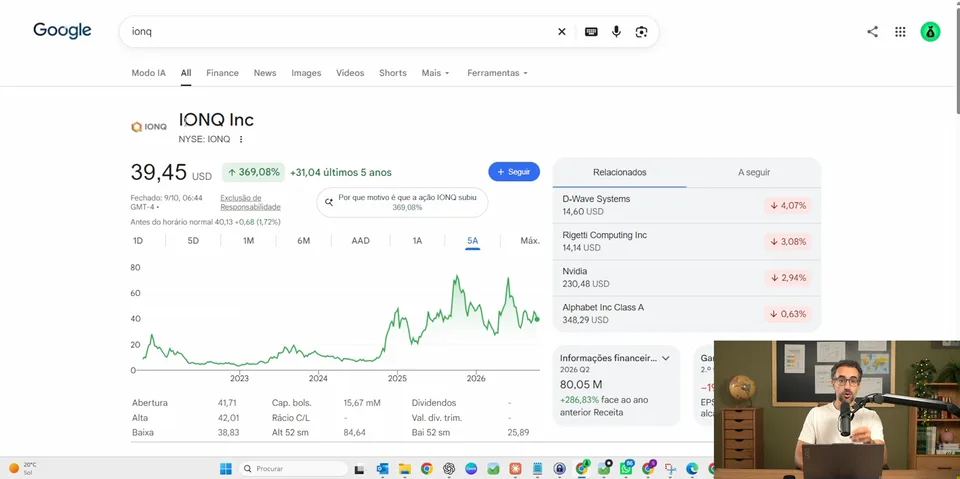The image size is (960, 479).
Task: Expand the Mais dropdown
Action: 435,73
